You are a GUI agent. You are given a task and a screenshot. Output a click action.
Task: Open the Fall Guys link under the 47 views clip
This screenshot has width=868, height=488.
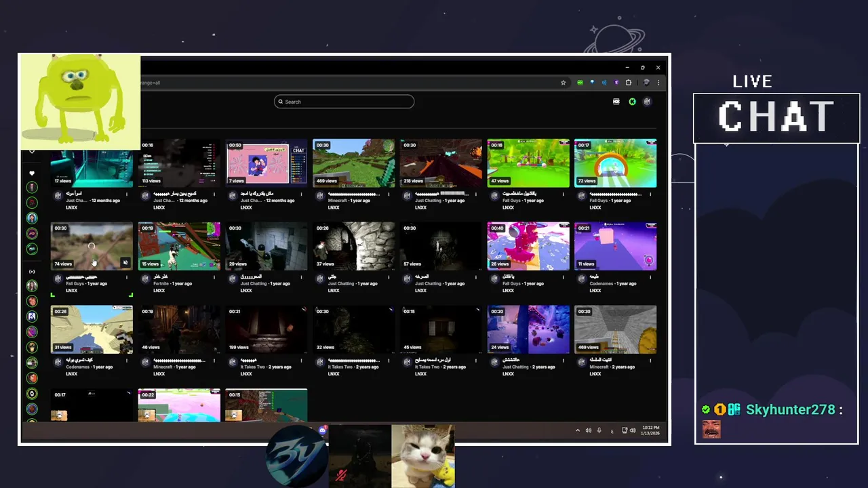tap(512, 201)
